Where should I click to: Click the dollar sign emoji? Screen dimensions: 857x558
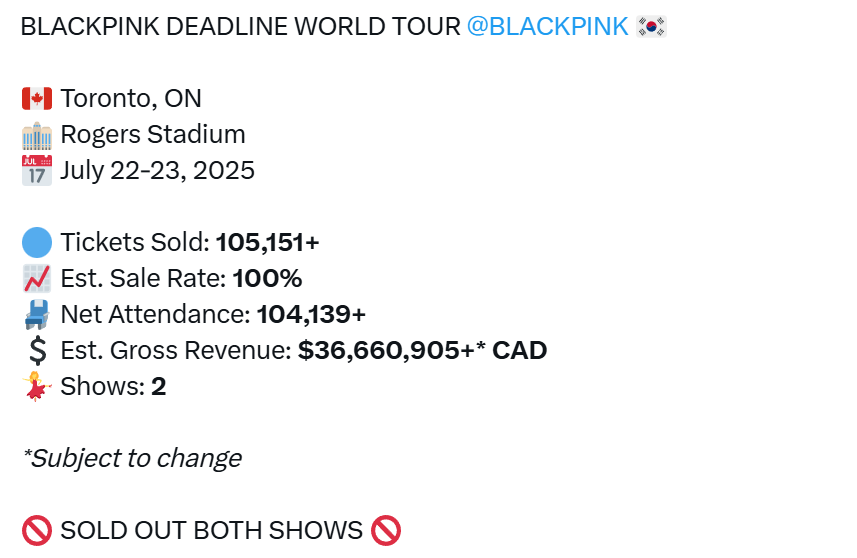click(x=38, y=350)
